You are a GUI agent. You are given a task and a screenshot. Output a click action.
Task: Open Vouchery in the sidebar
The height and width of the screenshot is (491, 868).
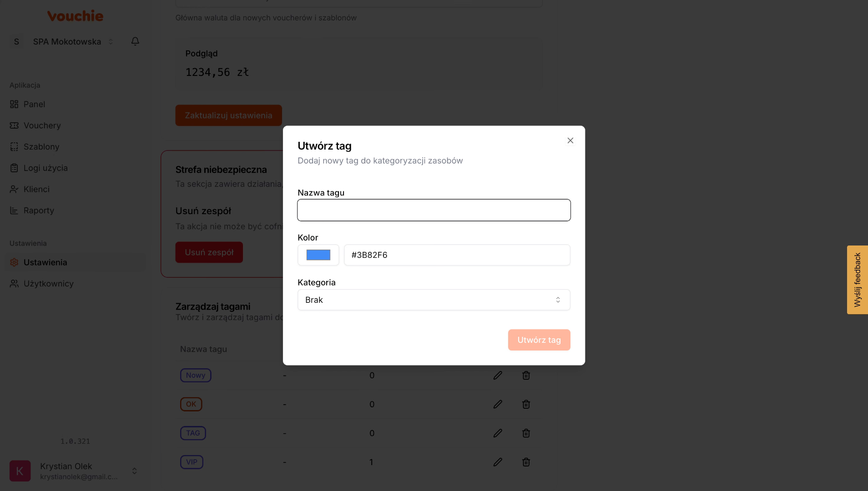coord(42,125)
